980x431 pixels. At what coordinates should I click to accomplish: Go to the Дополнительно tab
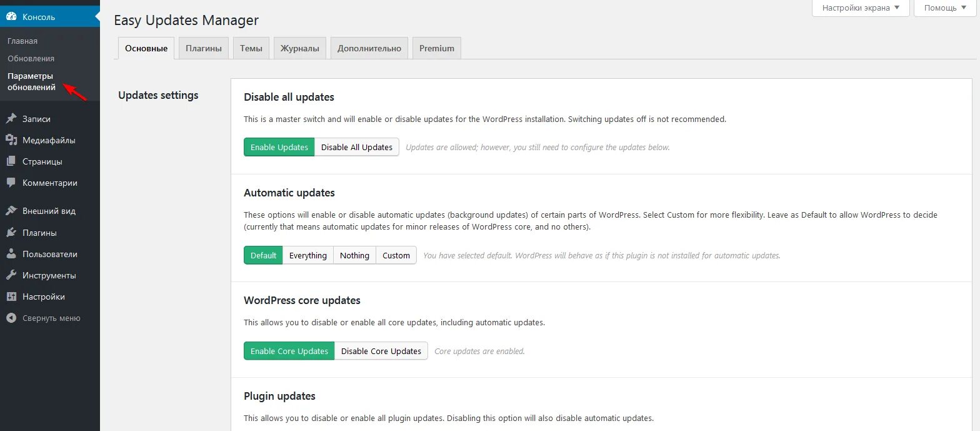pyautogui.click(x=369, y=48)
